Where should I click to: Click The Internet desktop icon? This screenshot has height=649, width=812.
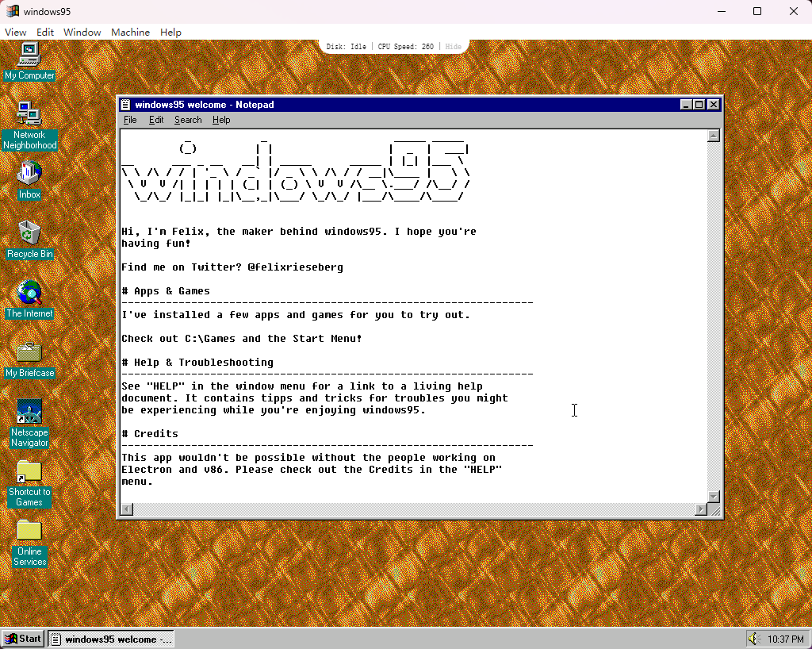point(29,294)
